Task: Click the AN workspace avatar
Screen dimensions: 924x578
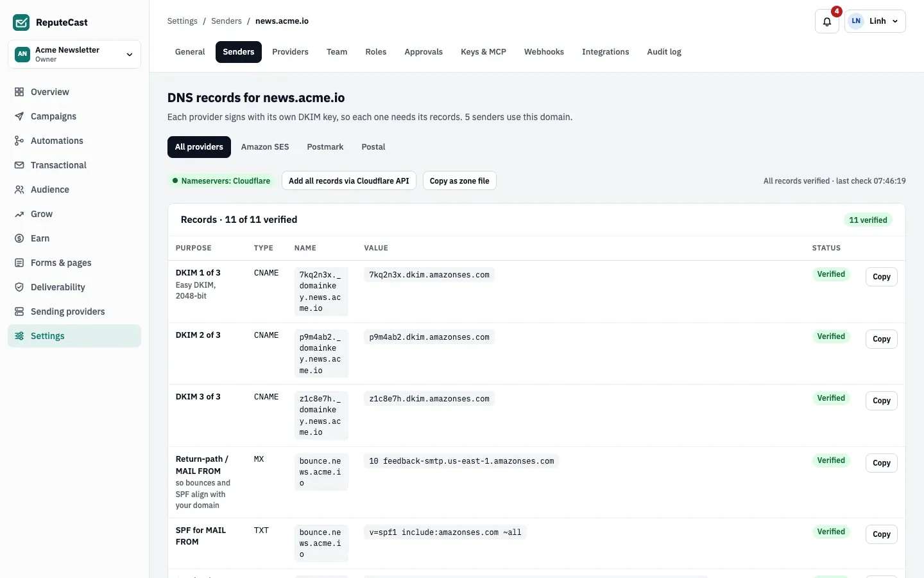Action: tap(22, 54)
